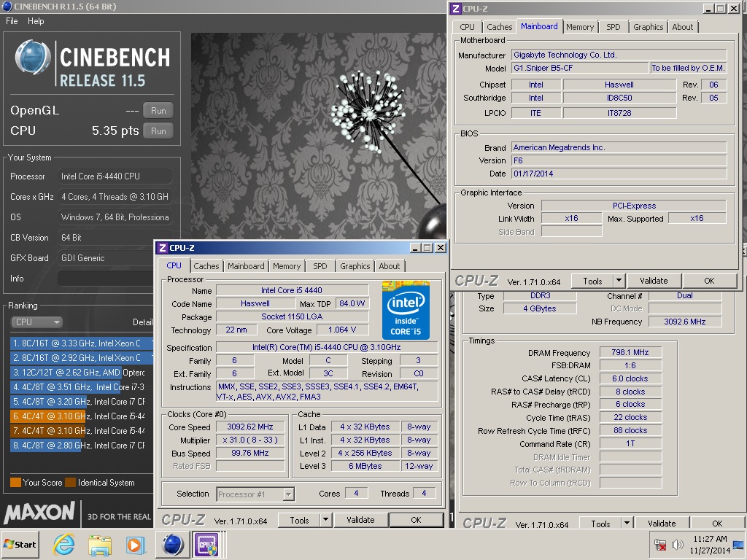Open Windows Explorer folder icon in taskbar
Image resolution: width=747 pixels, height=560 pixels.
[99, 544]
